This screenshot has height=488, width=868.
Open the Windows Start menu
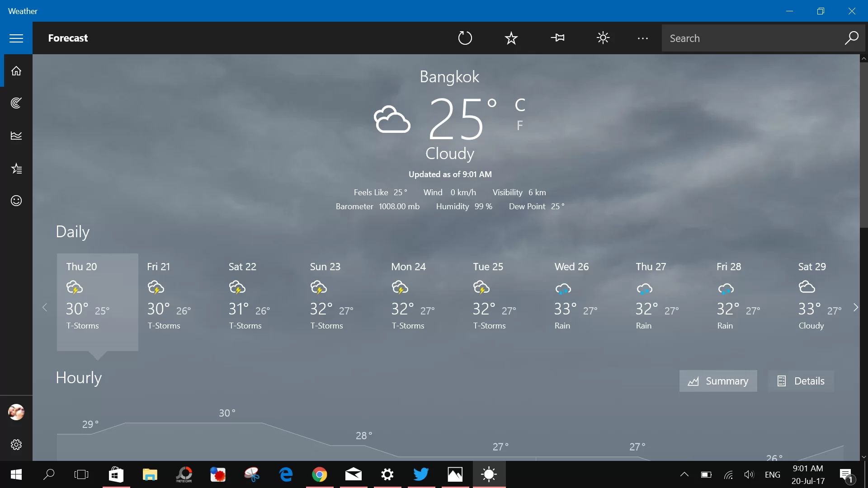(16, 474)
